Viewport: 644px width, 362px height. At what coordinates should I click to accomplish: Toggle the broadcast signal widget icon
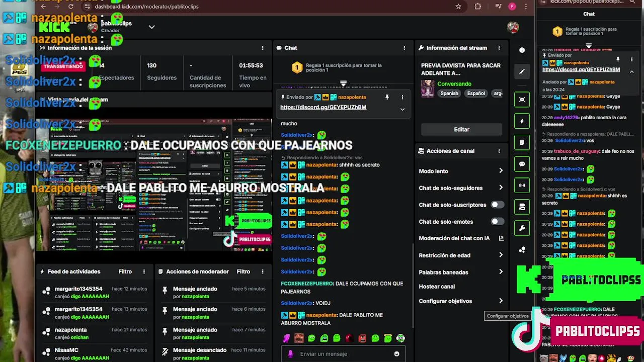[522, 186]
